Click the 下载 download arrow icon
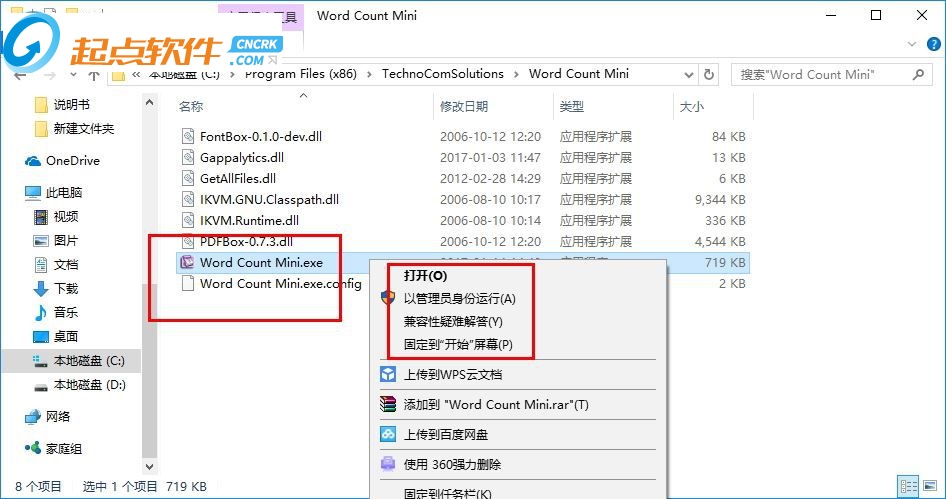946x499 pixels. coord(40,288)
